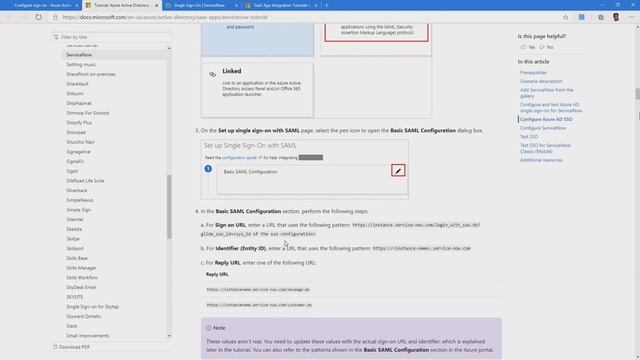640x360 pixels.
Task: Click the pen edit icon for Basic SAML Configuration
Action: click(x=398, y=171)
